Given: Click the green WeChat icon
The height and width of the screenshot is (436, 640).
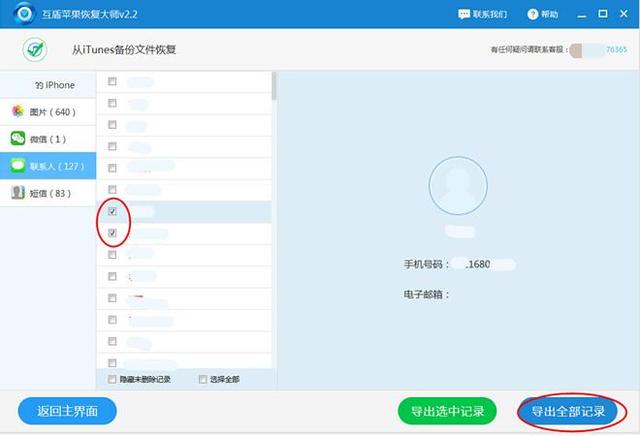Looking at the screenshot, I should [x=18, y=138].
